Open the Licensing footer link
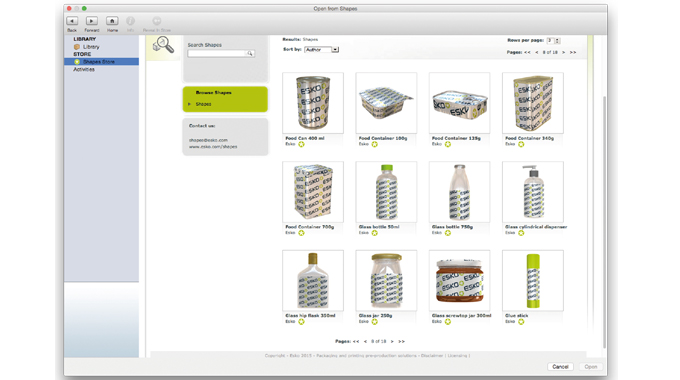The width and height of the screenshot is (680, 380). 458,356
